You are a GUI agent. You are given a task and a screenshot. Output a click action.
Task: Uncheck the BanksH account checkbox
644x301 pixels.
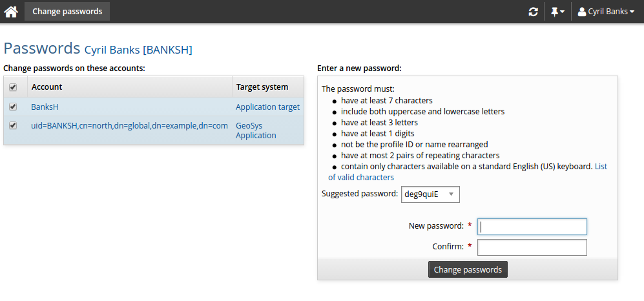(x=13, y=107)
